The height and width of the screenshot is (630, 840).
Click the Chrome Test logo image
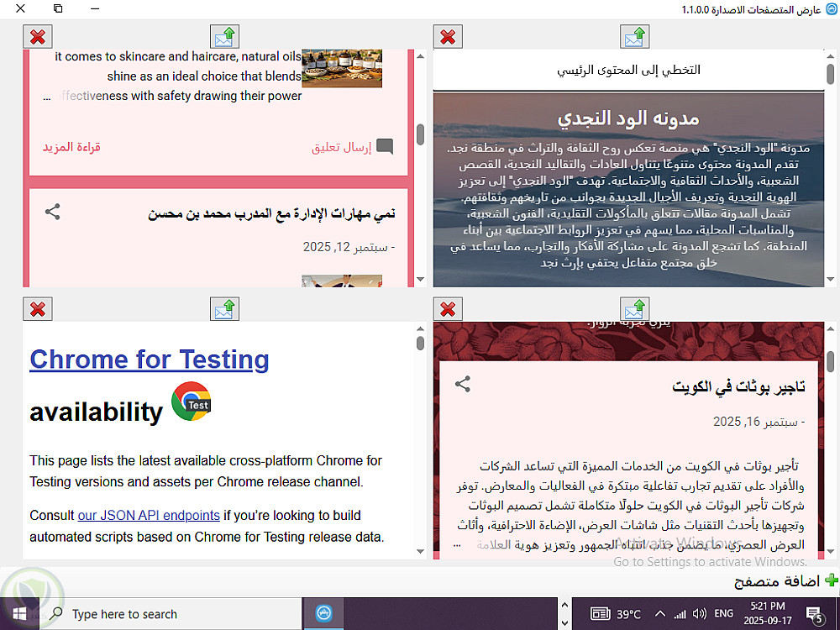tap(192, 402)
